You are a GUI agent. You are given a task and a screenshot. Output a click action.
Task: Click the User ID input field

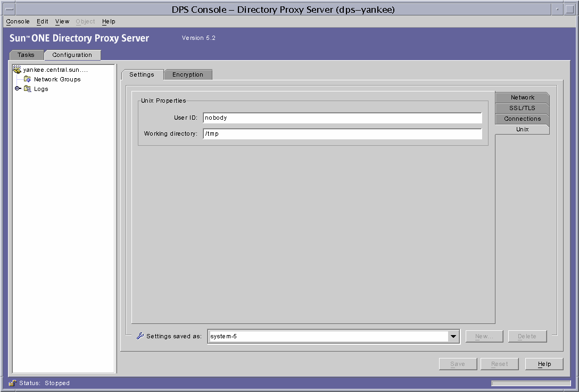pos(342,118)
